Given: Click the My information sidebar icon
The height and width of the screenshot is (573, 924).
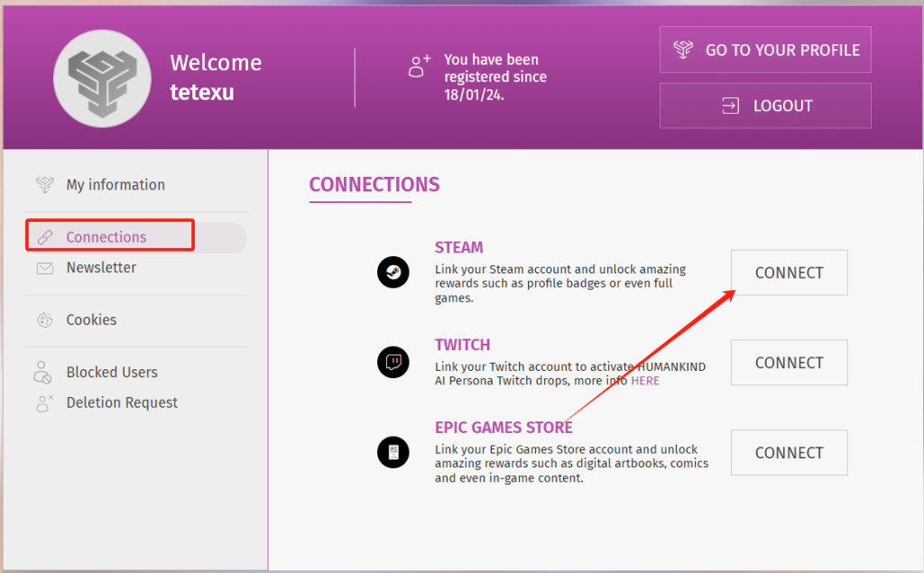Looking at the screenshot, I should point(45,184).
